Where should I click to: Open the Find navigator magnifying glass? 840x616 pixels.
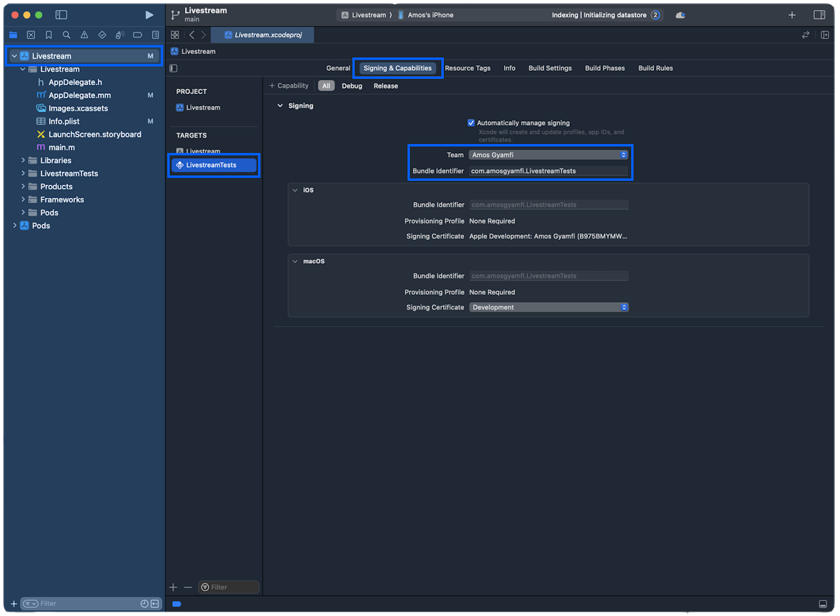click(x=66, y=35)
